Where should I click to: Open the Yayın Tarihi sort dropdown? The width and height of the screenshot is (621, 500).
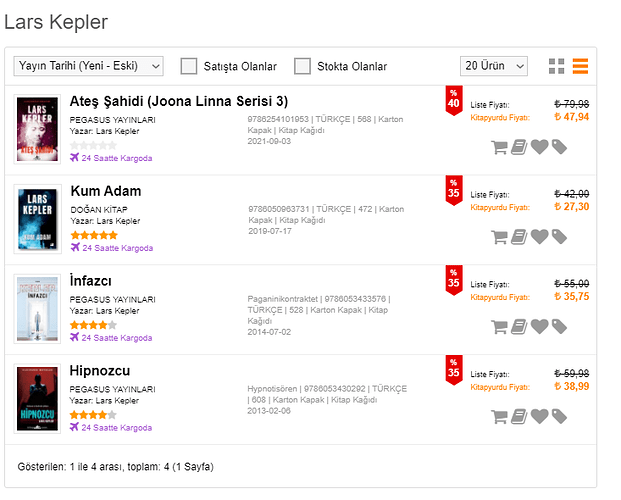89,66
